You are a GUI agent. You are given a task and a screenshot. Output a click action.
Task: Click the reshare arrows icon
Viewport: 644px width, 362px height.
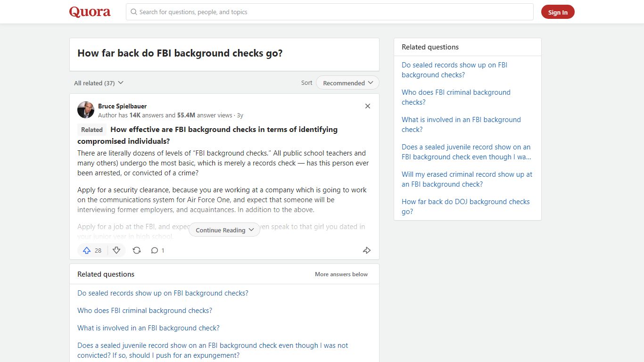tap(137, 250)
